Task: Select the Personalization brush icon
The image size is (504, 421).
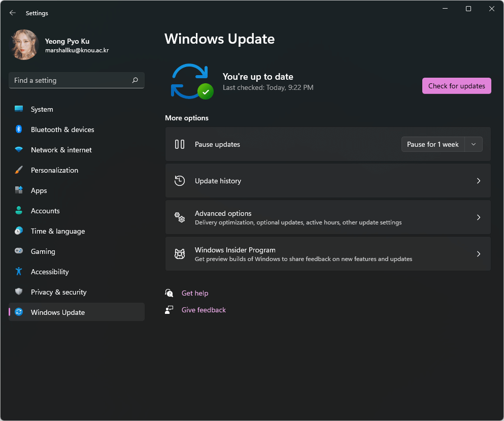Action: click(x=19, y=170)
